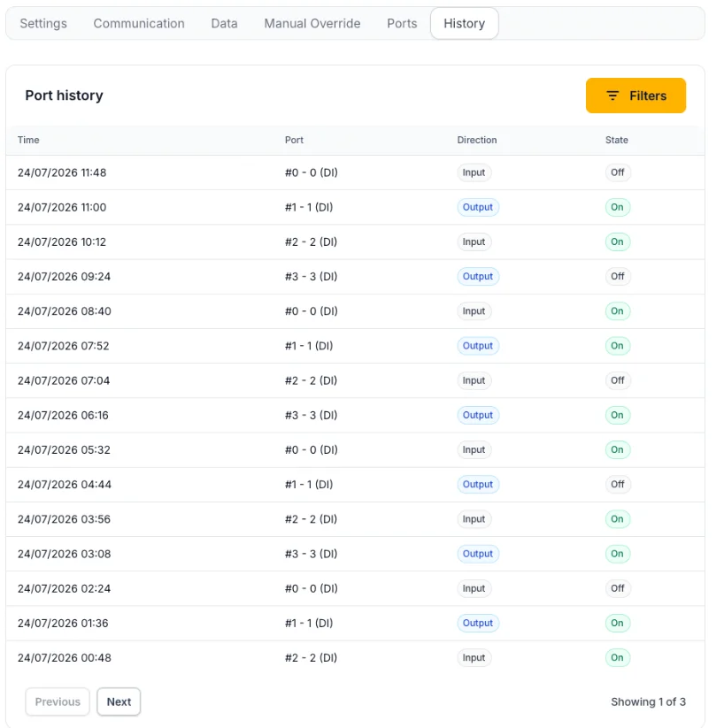The height and width of the screenshot is (728, 724).
Task: Open the Filters button
Action: [x=635, y=96]
